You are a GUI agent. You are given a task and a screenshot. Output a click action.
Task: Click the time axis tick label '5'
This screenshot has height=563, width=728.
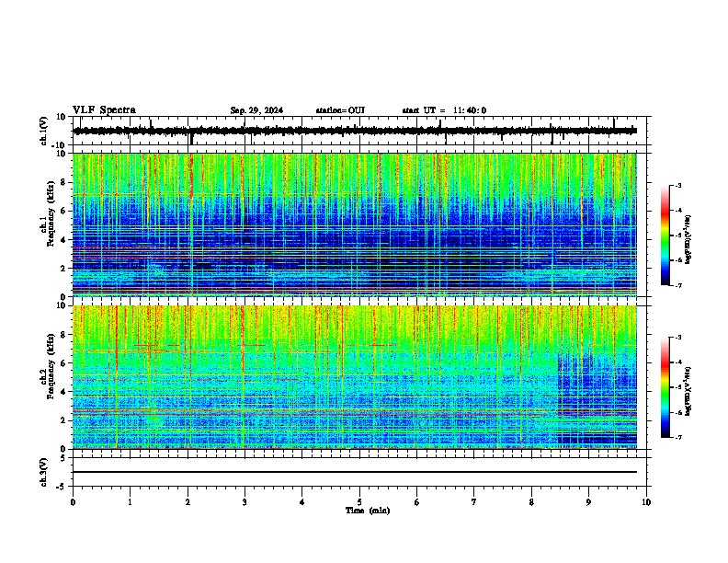(359, 502)
